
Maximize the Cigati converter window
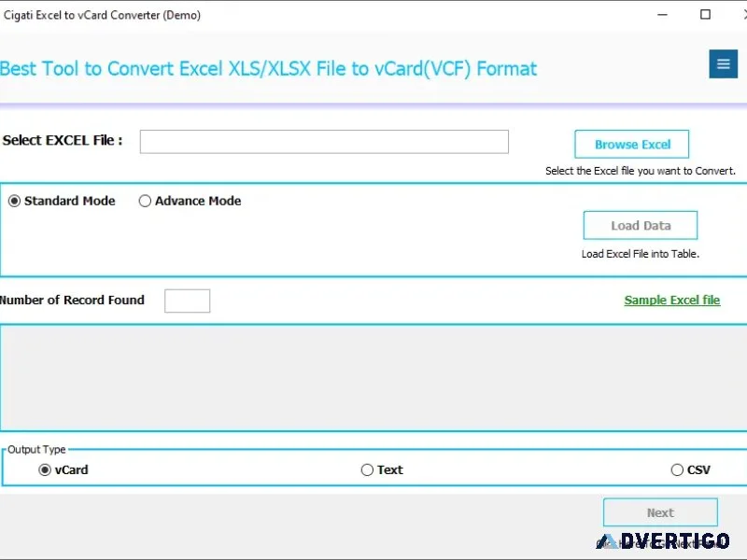tap(705, 15)
